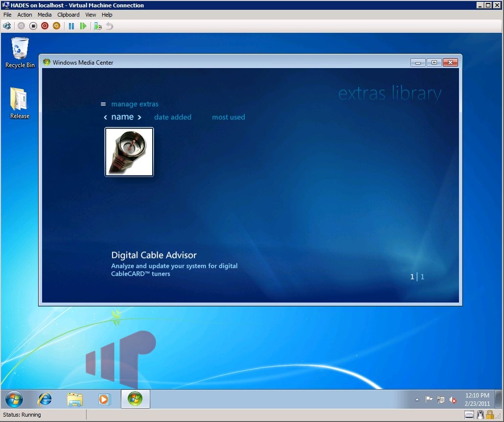This screenshot has height=422, width=504.
Task: Open the Action menu
Action: [x=24, y=15]
